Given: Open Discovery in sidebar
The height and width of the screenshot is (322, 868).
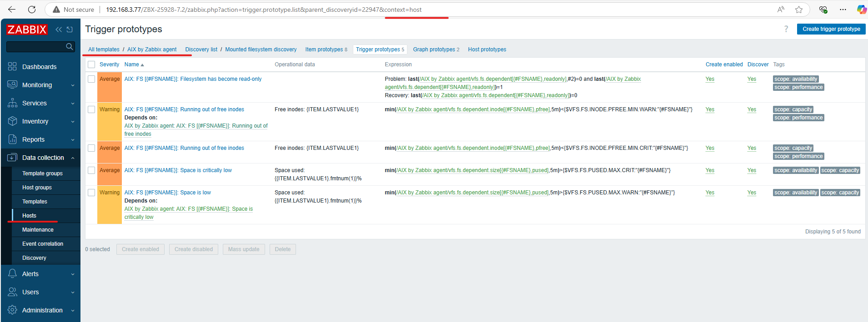Looking at the screenshot, I should [x=34, y=258].
